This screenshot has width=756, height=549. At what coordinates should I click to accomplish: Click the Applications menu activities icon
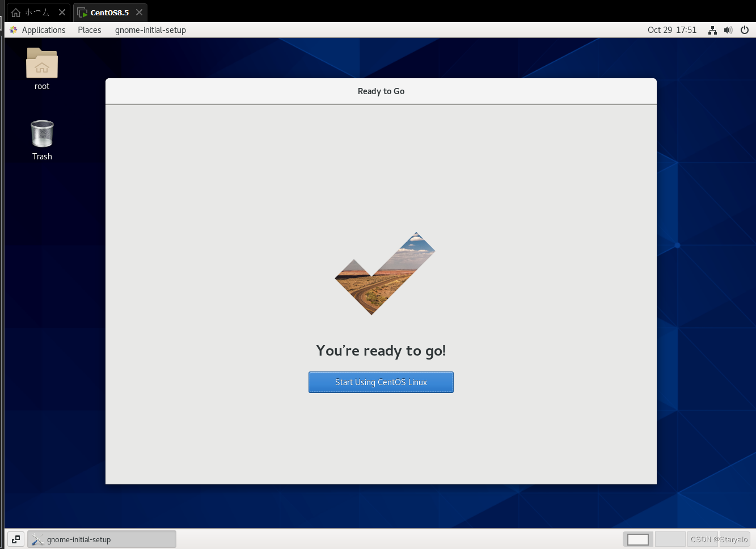coord(14,30)
